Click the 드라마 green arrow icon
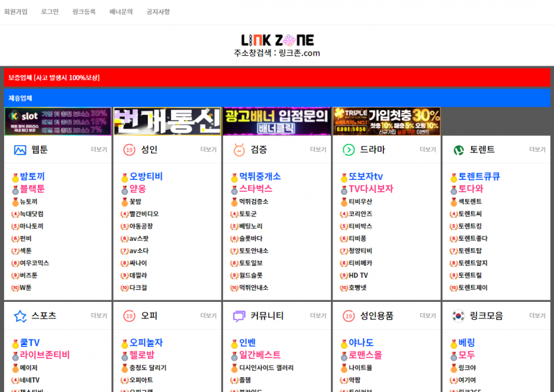 tap(349, 150)
